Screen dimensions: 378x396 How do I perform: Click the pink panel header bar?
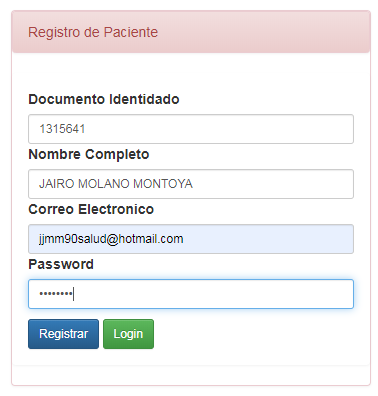(x=191, y=32)
